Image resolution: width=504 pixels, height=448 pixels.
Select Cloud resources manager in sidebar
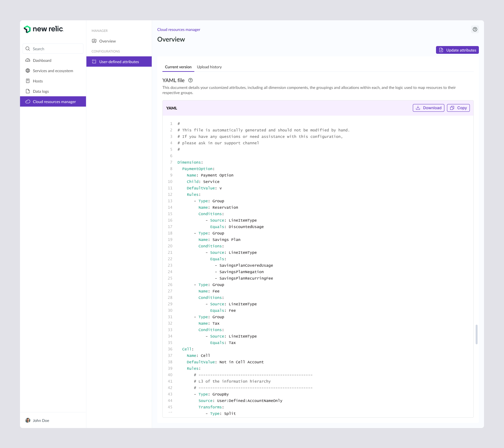(x=53, y=101)
